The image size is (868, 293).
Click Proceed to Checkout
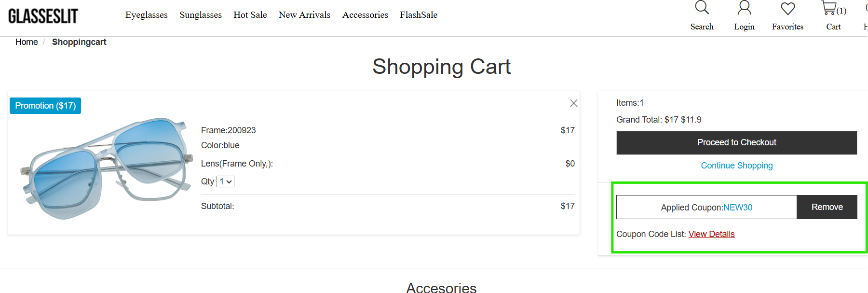point(736,142)
